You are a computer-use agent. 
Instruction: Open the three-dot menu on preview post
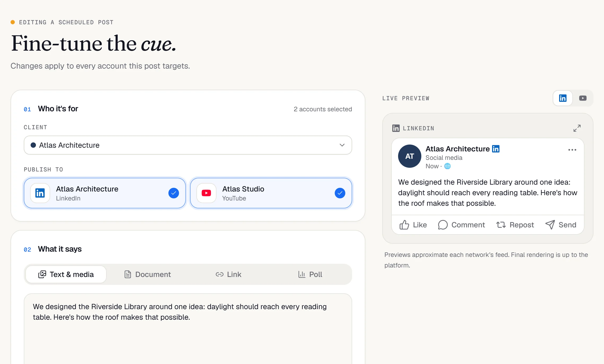[x=572, y=150]
